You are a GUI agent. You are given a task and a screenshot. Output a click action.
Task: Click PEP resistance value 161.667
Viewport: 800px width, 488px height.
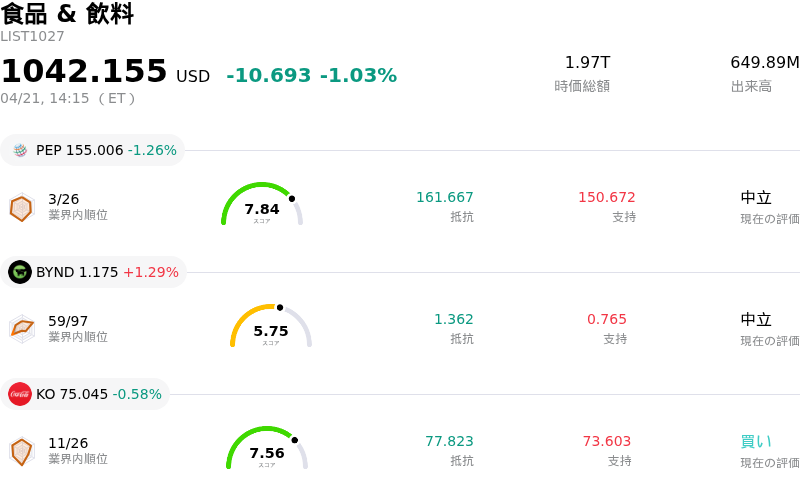point(445,197)
